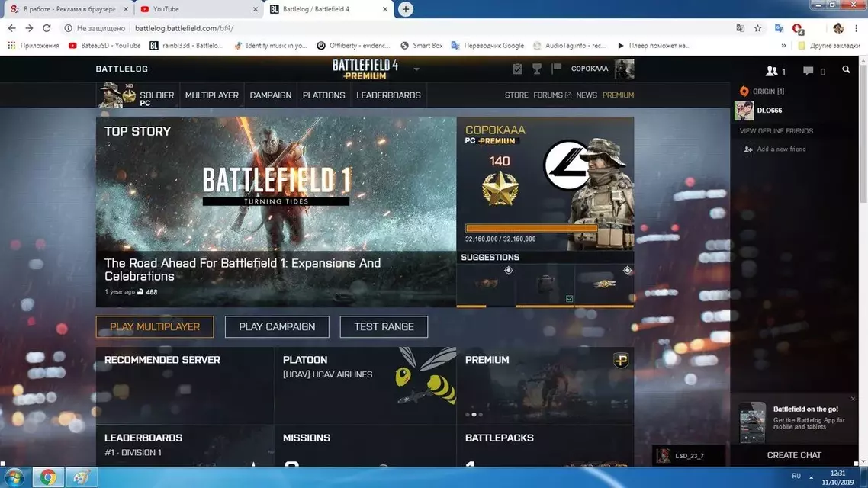This screenshot has height=488, width=868.
Task: Click PLAY MULTIPLAYER button
Action: [155, 327]
